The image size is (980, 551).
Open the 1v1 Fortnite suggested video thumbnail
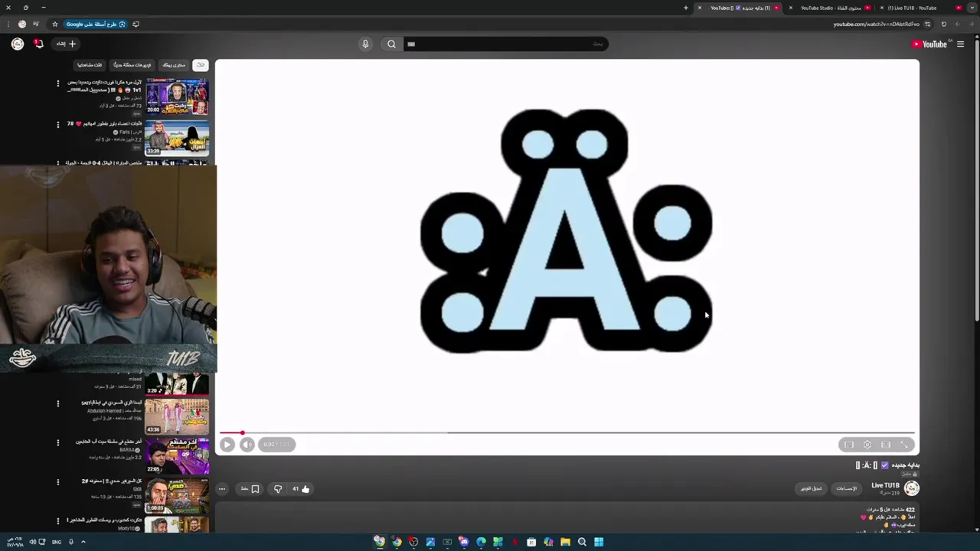coord(177,96)
